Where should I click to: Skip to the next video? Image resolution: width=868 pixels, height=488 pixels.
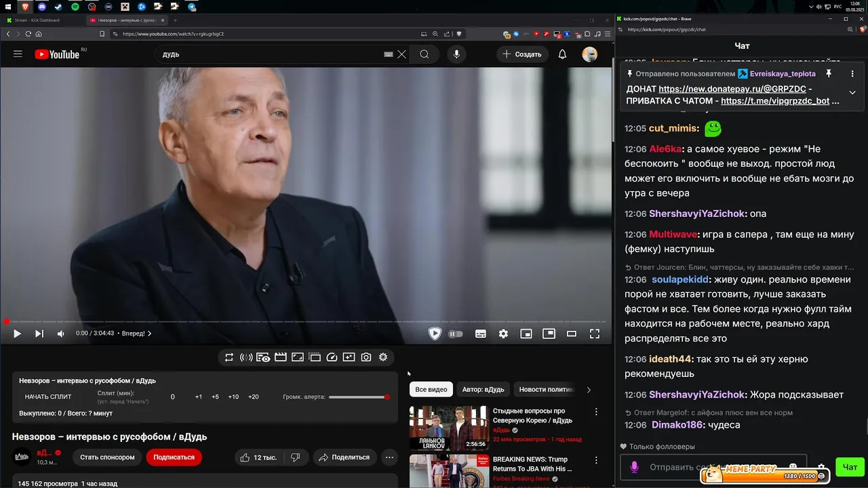pos(39,333)
